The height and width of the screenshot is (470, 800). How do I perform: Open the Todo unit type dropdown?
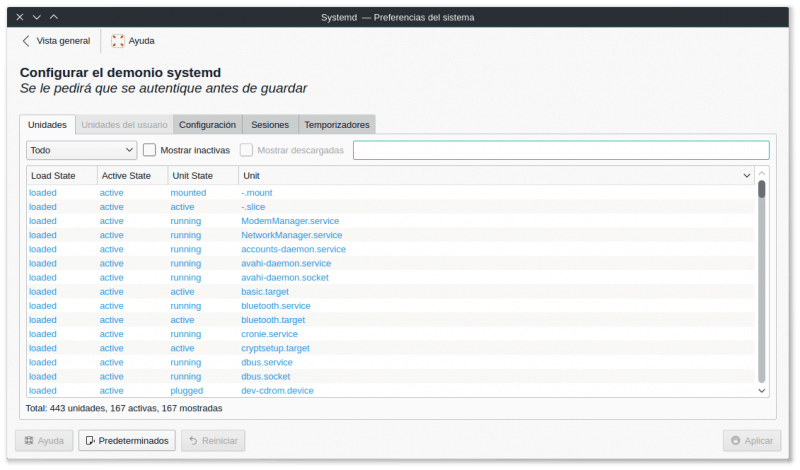[x=82, y=150]
